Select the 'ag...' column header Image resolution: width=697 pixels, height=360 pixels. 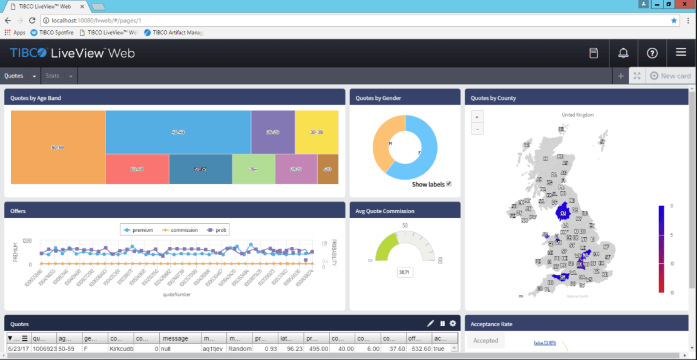tap(69, 338)
